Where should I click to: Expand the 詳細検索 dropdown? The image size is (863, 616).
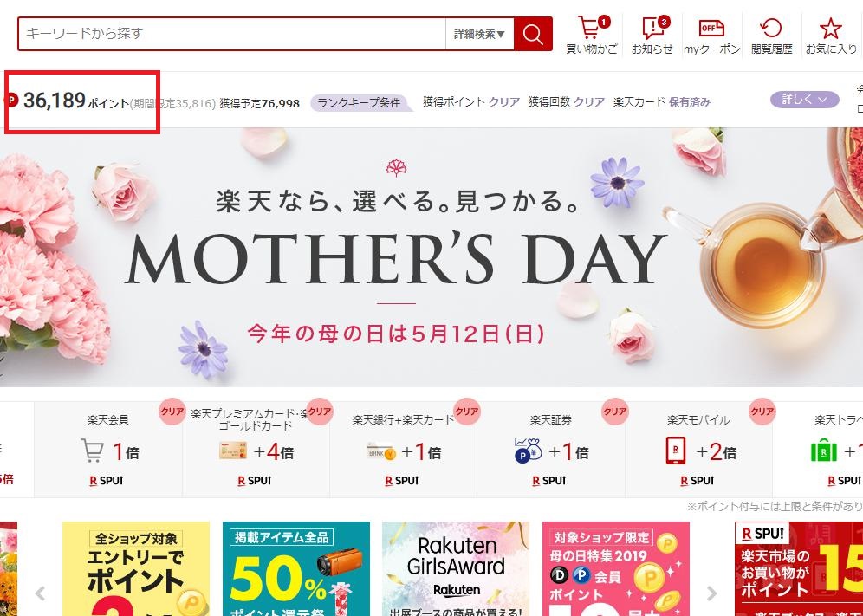[x=479, y=34]
